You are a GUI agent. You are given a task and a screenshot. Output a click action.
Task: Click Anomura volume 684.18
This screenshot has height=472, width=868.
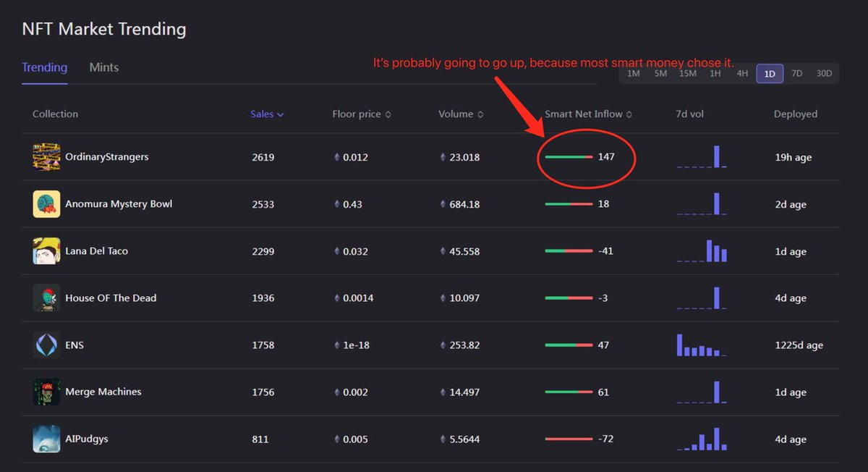pyautogui.click(x=464, y=204)
